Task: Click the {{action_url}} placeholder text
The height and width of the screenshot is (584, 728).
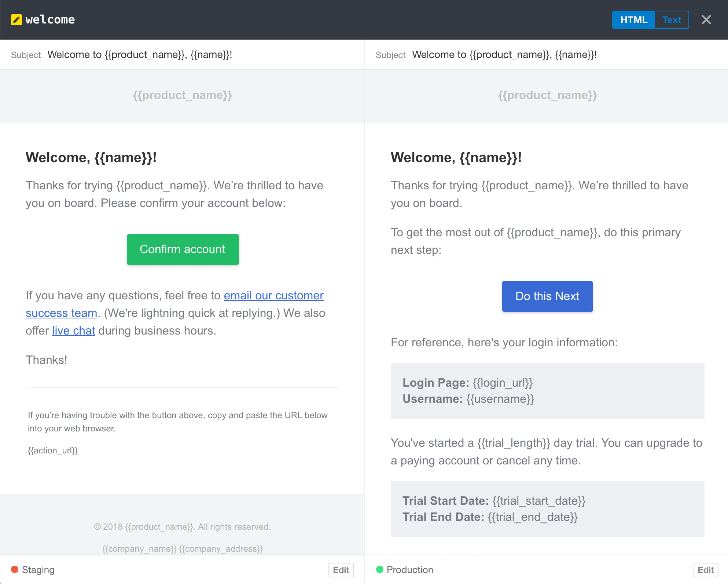Action: (x=53, y=450)
